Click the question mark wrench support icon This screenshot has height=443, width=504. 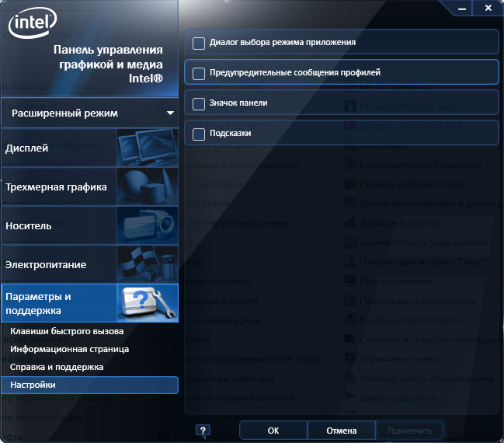tap(148, 303)
